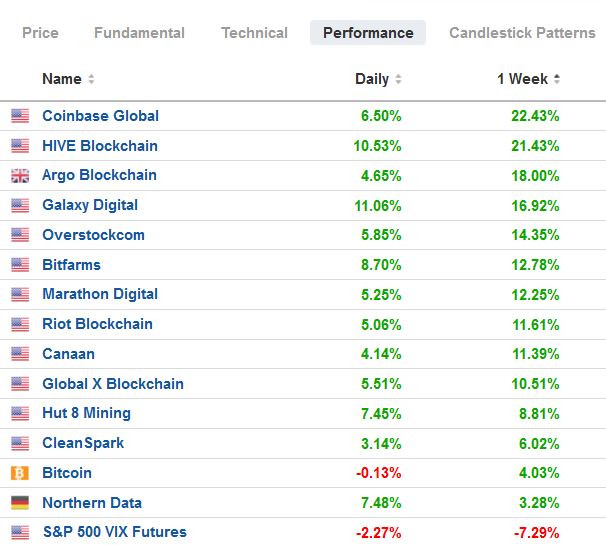The width and height of the screenshot is (606, 553).
Task: Switch to the Price tab
Action: (x=40, y=33)
